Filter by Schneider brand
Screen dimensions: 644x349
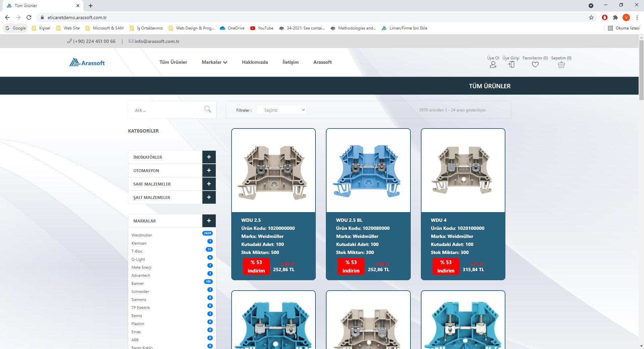(x=140, y=292)
